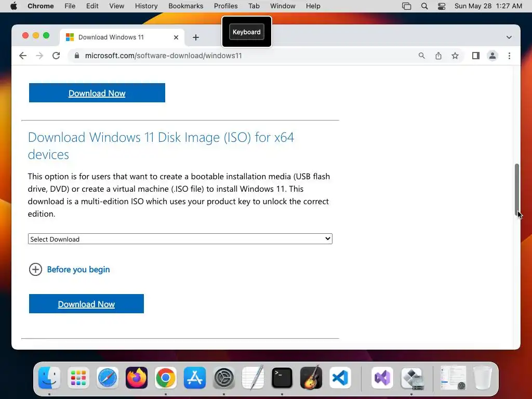Open the Window menu
The image size is (532, 399).
[x=283, y=6]
